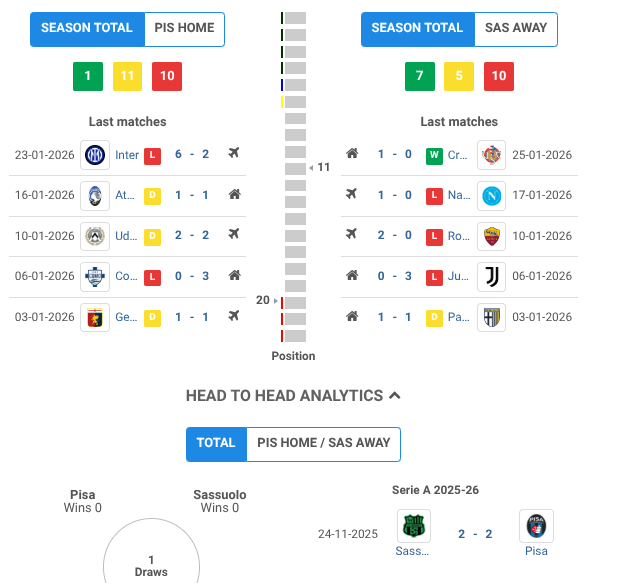Viewport: 626px width, 583px height.
Task: Click the Juventus club logo
Action: [491, 276]
